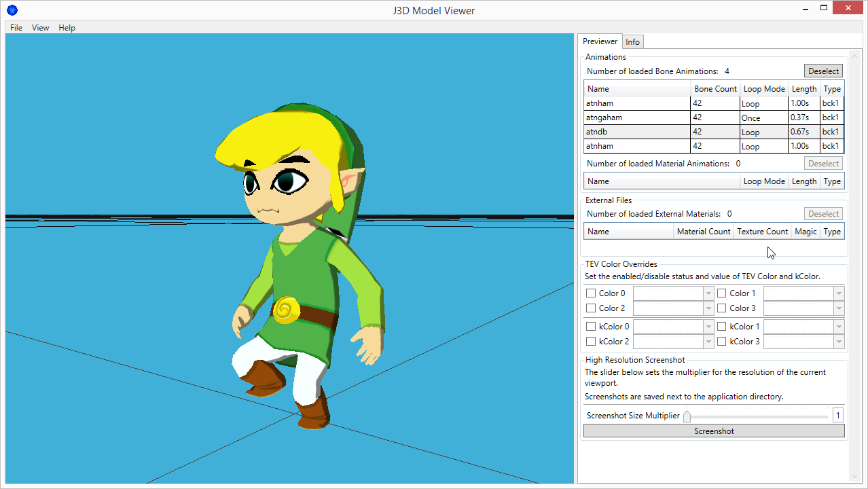Enable the Color 0 TEV override
Viewport: 868px width, 489px height.
(590, 293)
